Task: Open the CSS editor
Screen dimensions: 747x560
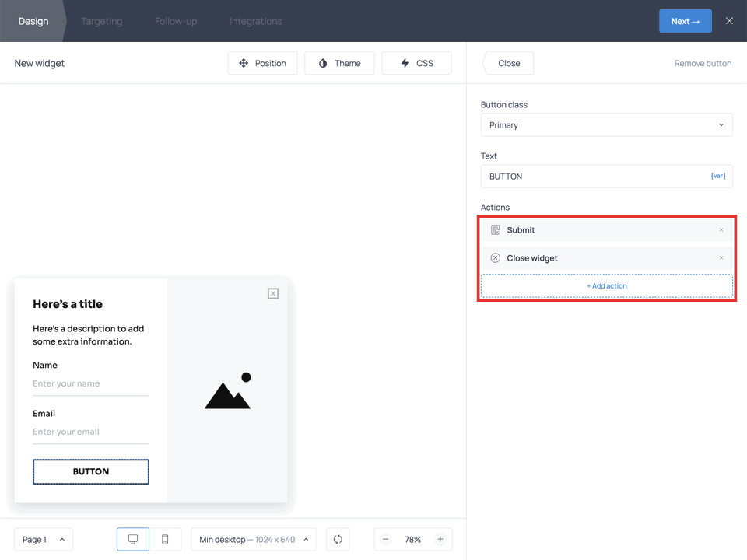Action: click(x=416, y=63)
